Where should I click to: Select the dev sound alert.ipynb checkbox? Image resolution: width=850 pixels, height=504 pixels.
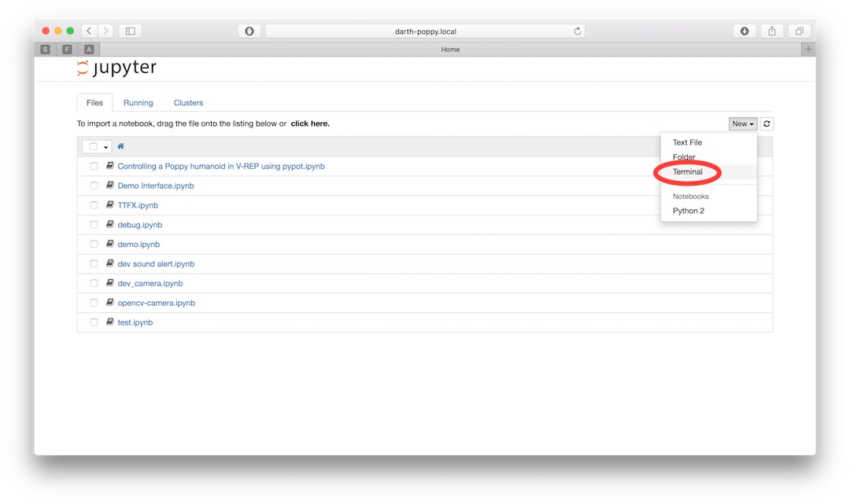94,263
